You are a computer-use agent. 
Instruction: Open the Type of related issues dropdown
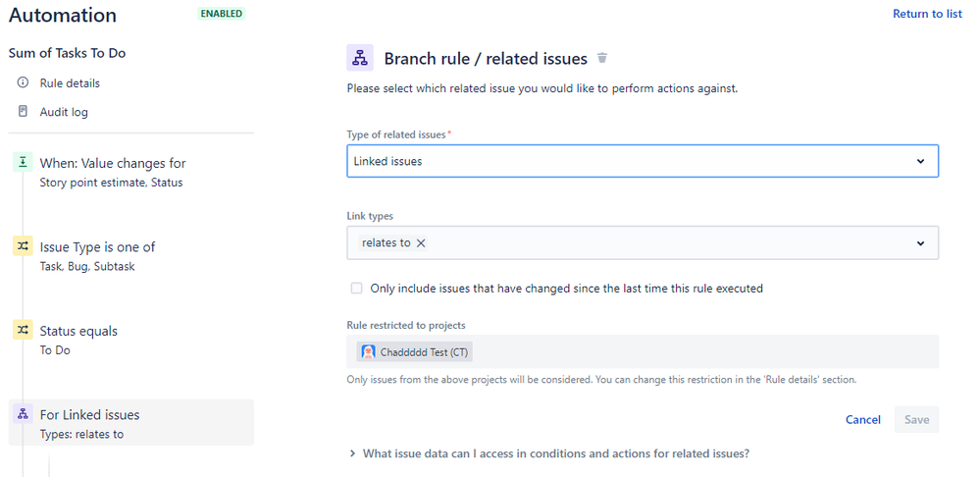tap(643, 161)
